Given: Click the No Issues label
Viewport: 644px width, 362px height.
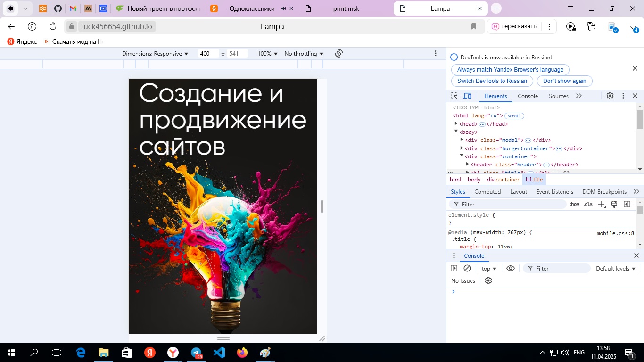Looking at the screenshot, I should point(463,280).
